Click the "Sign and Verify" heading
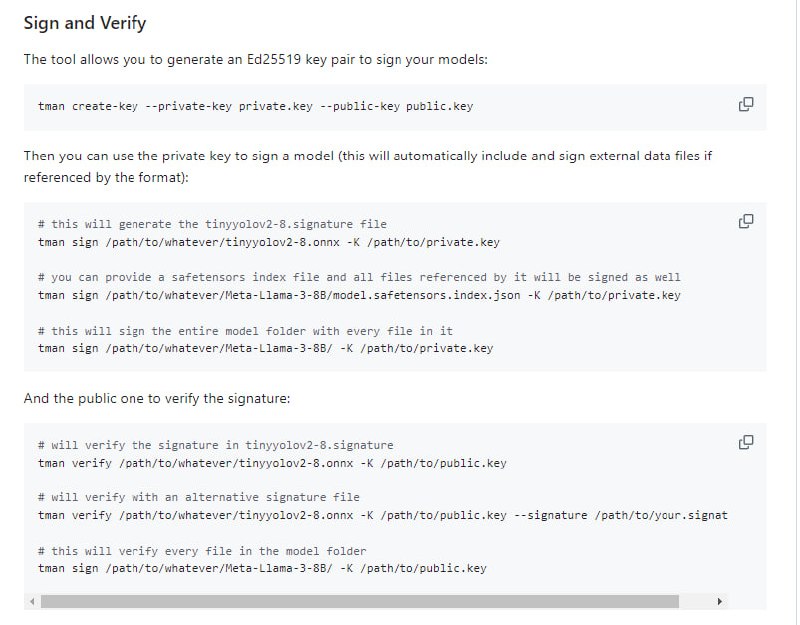This screenshot has width=800, height=625. pos(85,23)
